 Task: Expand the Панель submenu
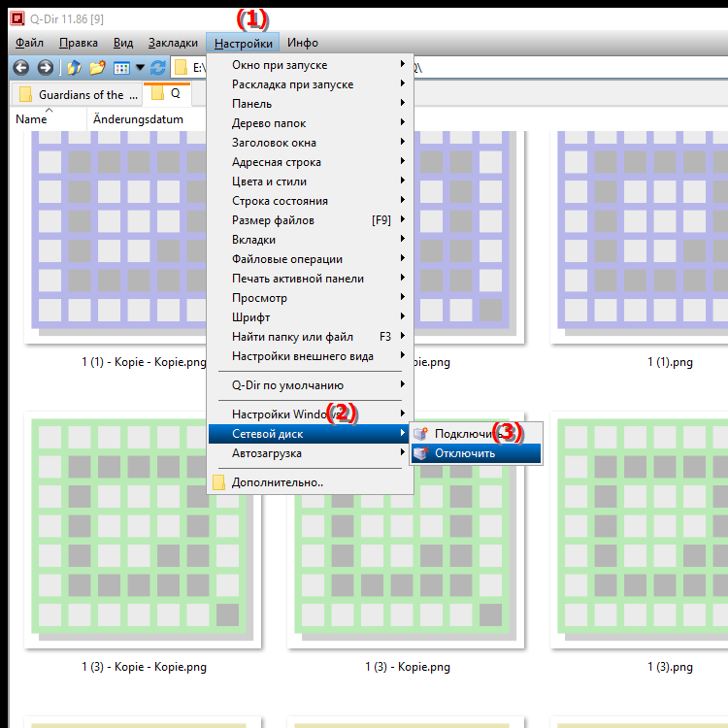(x=311, y=104)
